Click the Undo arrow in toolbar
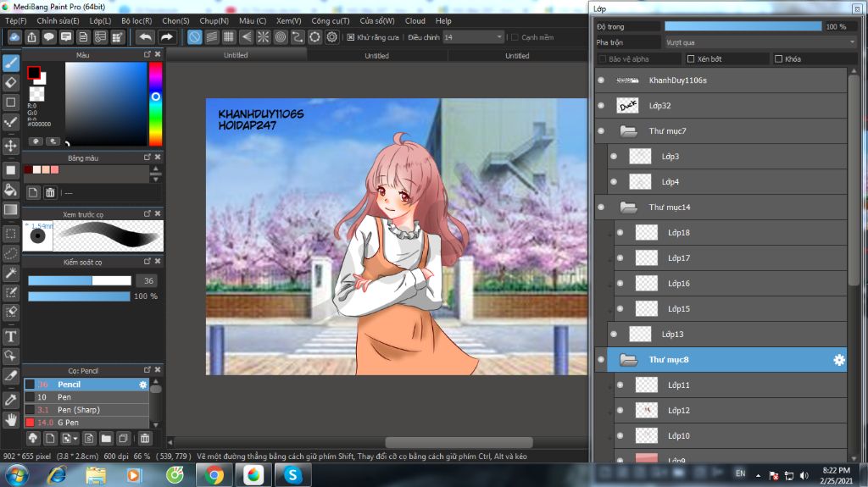 [x=146, y=37]
